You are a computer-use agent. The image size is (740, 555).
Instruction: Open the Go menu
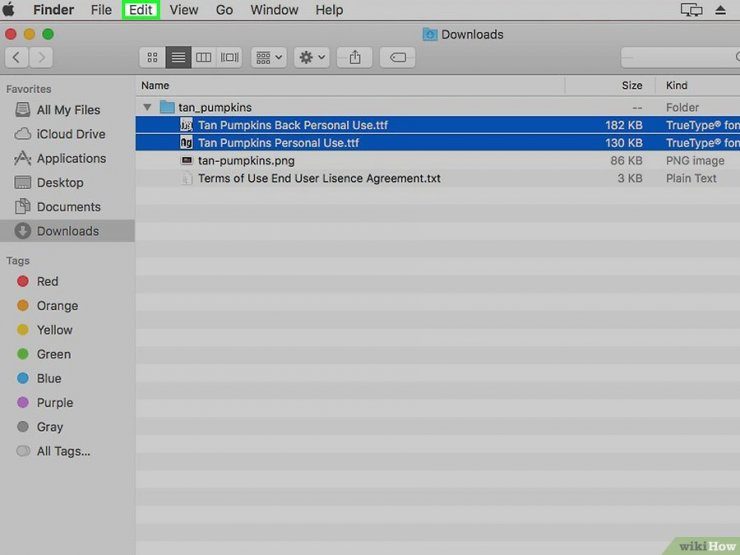tap(224, 10)
